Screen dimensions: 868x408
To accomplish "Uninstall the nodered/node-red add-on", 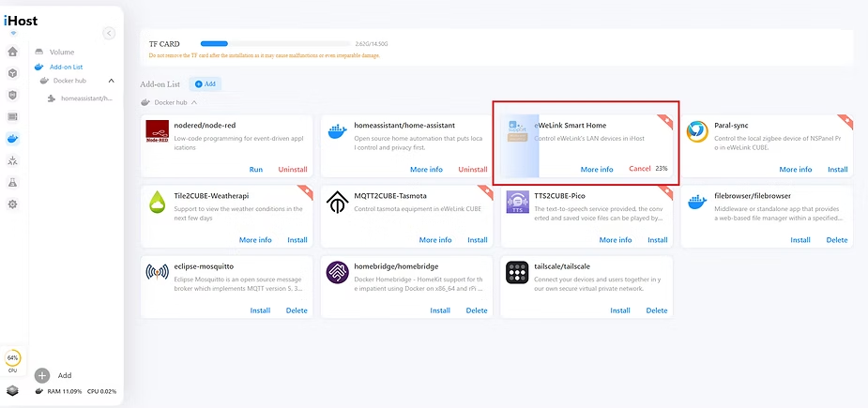I will click(293, 170).
